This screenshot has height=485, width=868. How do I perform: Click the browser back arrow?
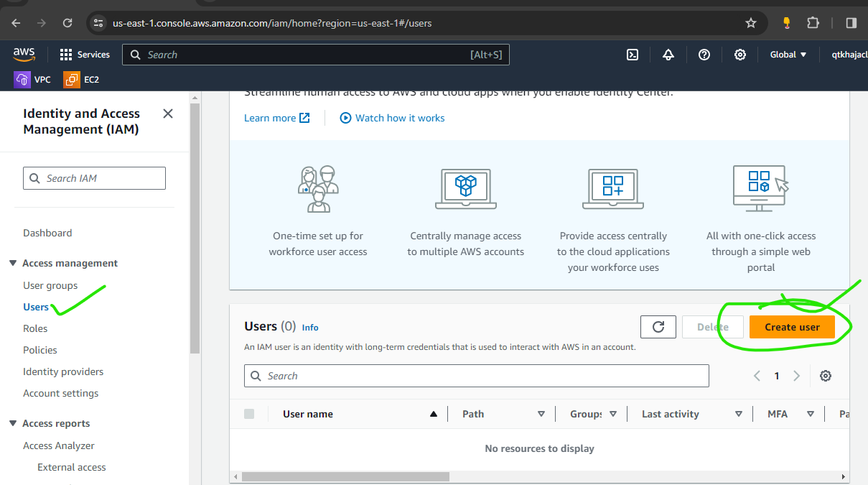16,23
